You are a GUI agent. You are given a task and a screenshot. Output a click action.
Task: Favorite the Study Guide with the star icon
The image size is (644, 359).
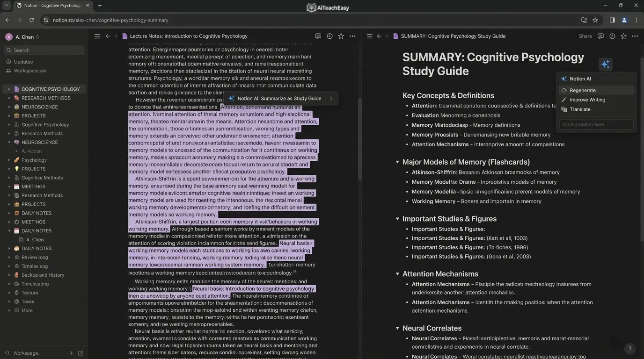pos(623,36)
